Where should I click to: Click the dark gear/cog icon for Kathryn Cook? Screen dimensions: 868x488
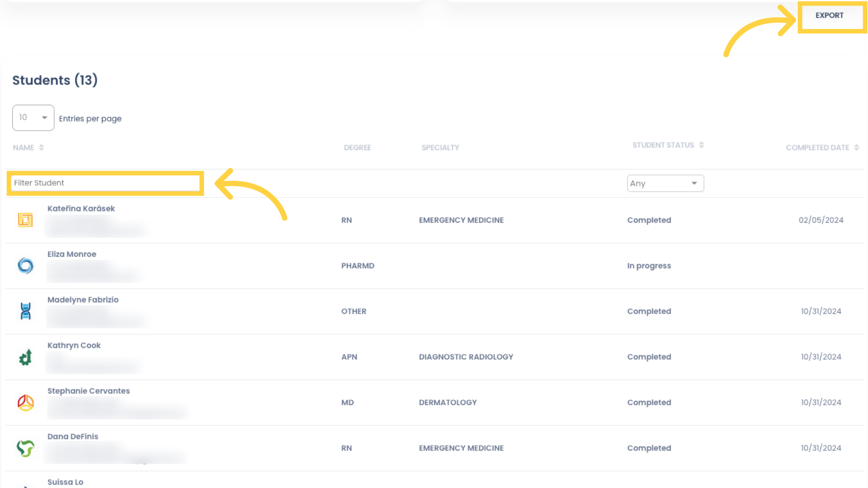26,357
